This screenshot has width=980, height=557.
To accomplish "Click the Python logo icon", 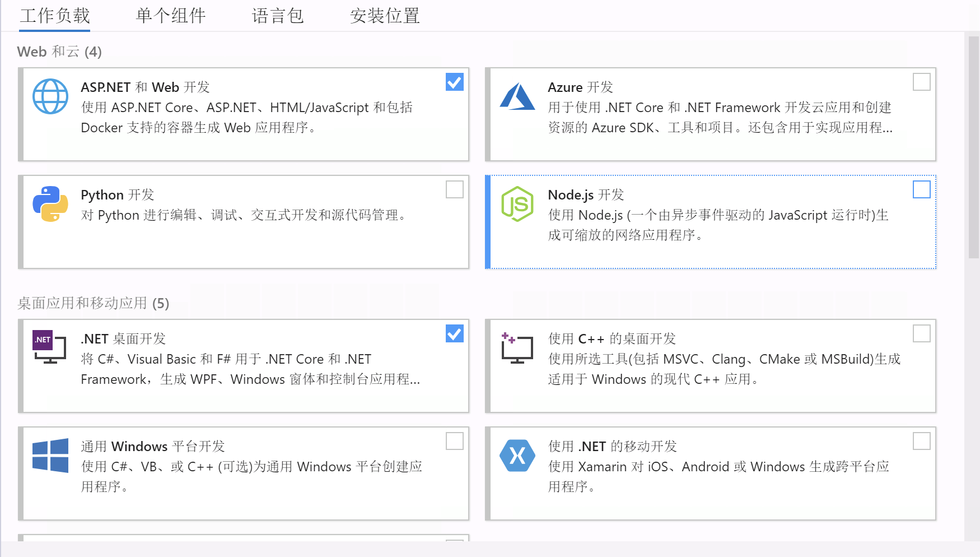I will point(50,204).
